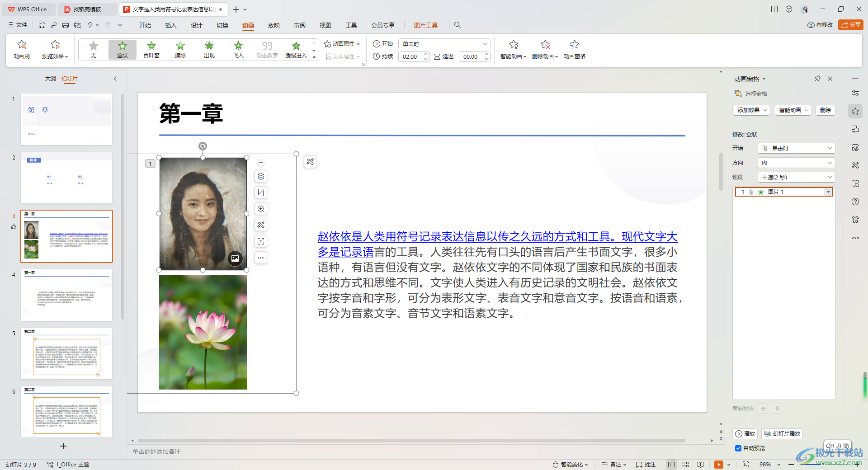Toggle the notes (备注) pane in status bar
Image resolution: width=868 pixels, height=470 pixels.
(x=614, y=465)
